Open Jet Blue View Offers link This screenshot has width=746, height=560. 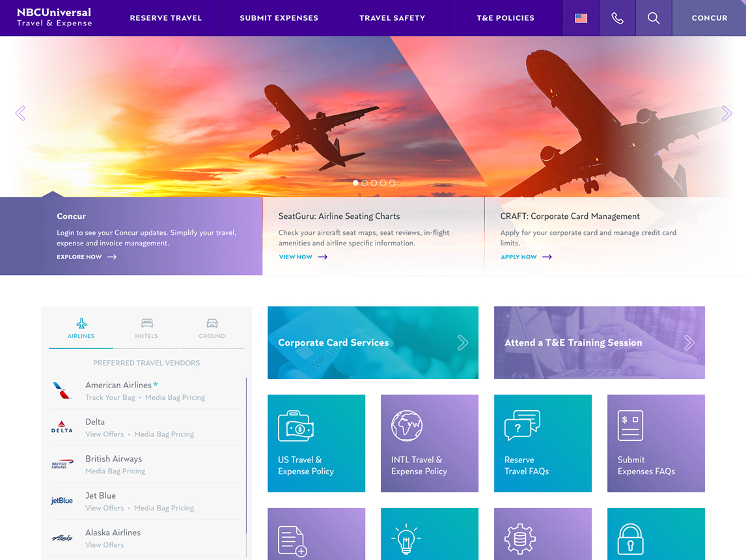(x=104, y=508)
